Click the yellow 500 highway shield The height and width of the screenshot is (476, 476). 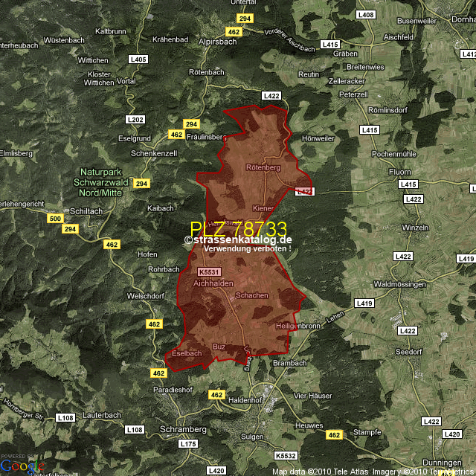pos(54,218)
